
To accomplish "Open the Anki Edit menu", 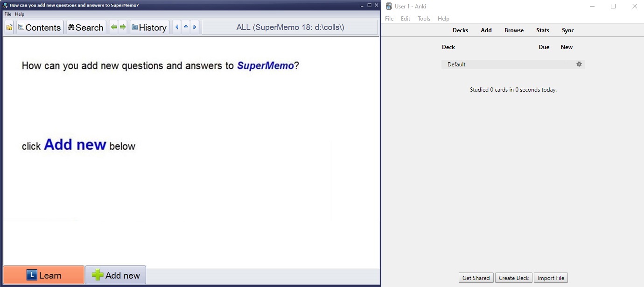I will (406, 19).
